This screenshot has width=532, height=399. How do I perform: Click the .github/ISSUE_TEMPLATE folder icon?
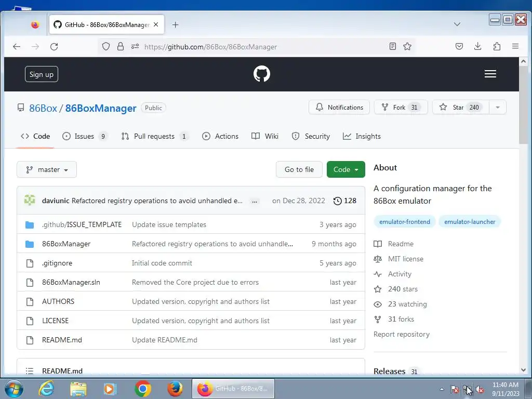pos(30,224)
